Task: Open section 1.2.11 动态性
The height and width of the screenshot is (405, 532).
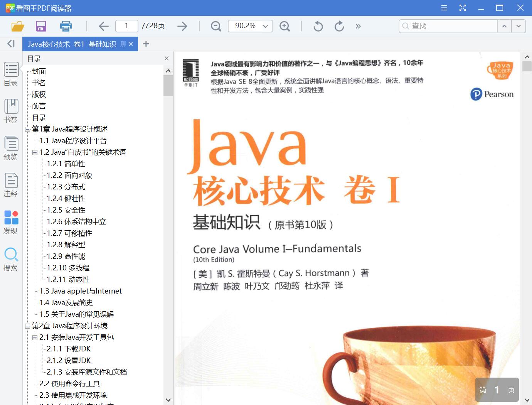Action: (x=68, y=280)
